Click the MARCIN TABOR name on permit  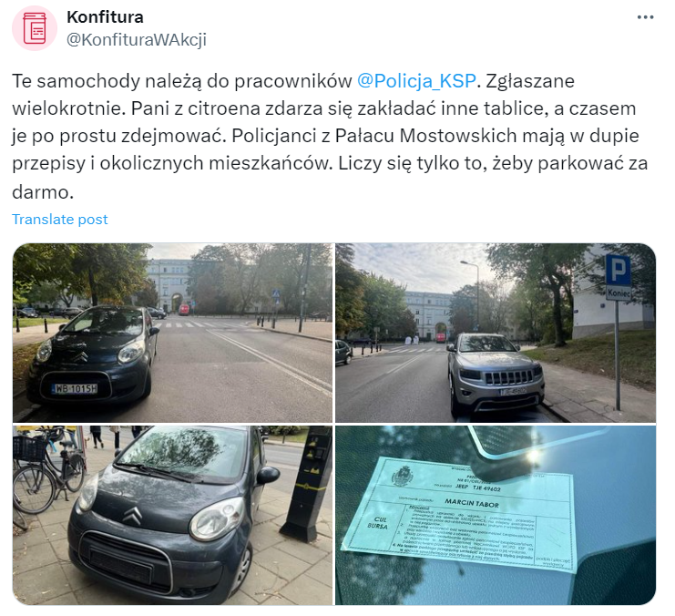pyautogui.click(x=472, y=503)
